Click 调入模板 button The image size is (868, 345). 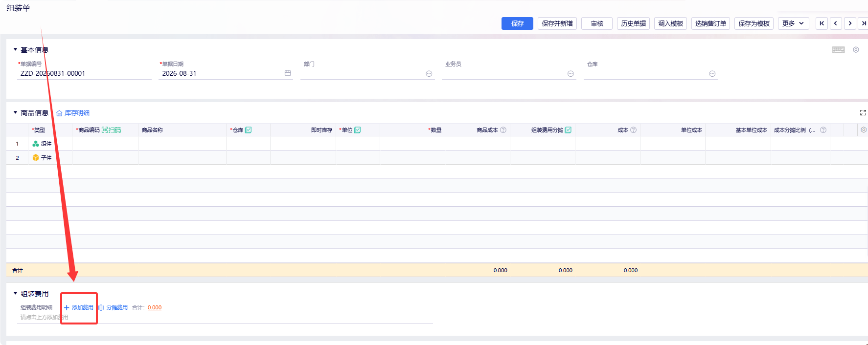click(670, 23)
